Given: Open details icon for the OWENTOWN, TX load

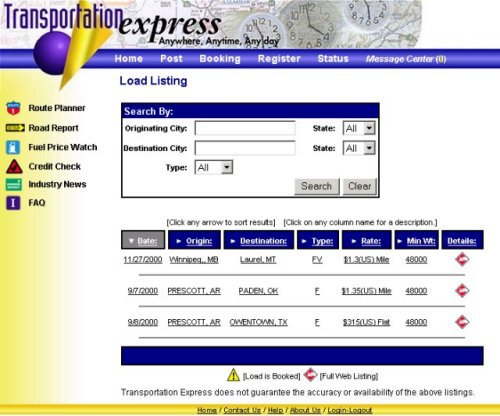Looking at the screenshot, I should [462, 322].
